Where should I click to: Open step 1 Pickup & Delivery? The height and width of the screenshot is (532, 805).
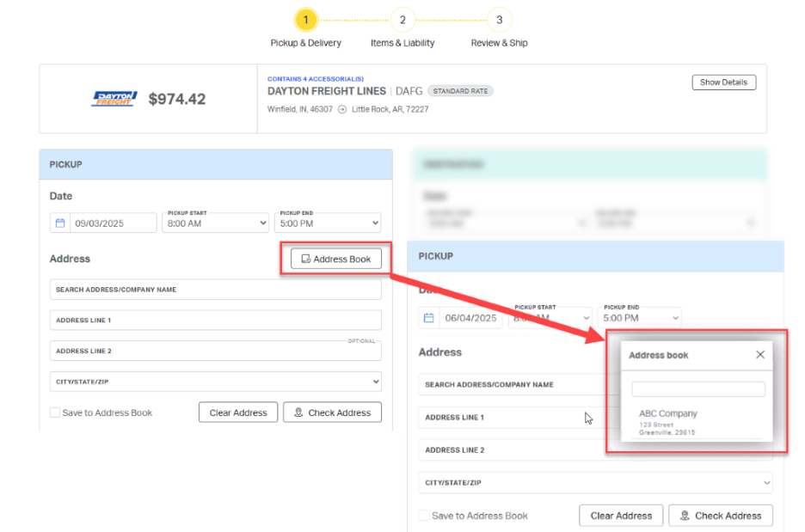tap(305, 20)
